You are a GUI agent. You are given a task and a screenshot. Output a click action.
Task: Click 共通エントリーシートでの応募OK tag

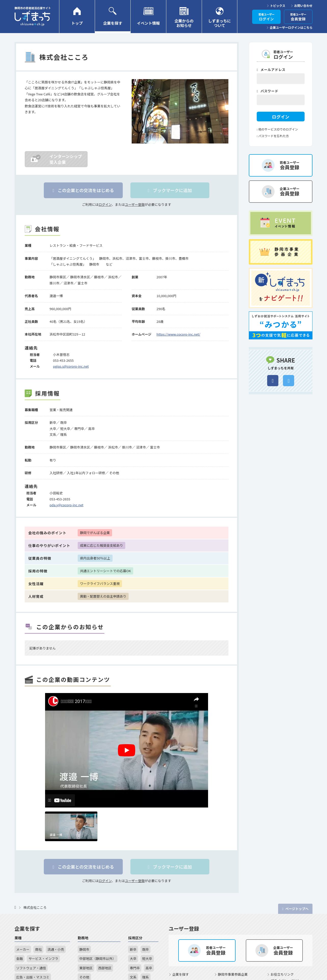coord(105,571)
